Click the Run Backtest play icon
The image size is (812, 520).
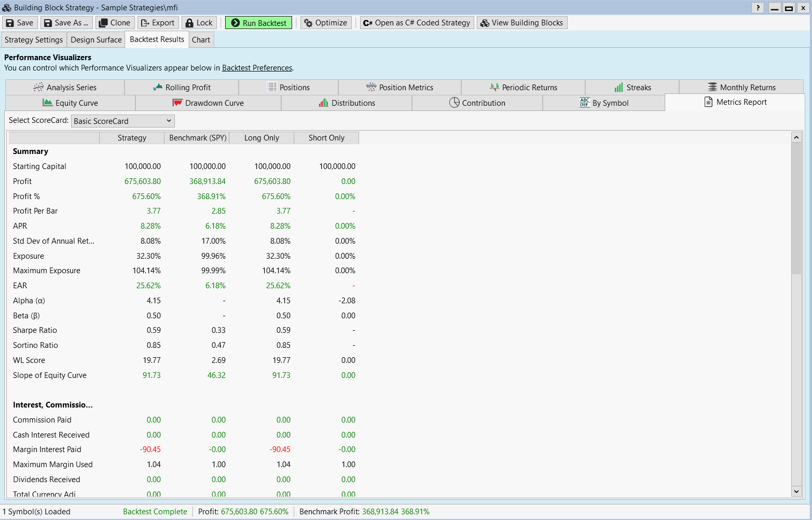[x=235, y=23]
